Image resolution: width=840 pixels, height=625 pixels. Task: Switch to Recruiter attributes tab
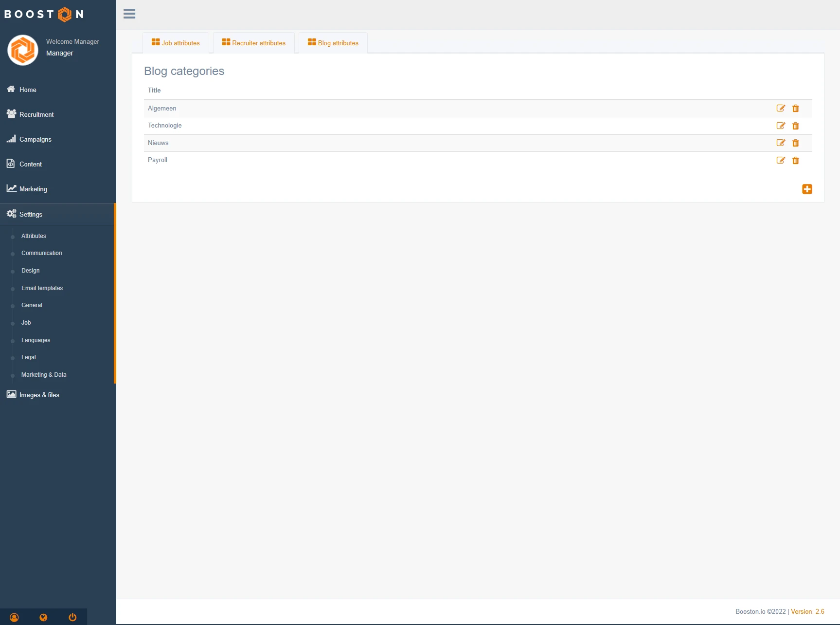[254, 43]
